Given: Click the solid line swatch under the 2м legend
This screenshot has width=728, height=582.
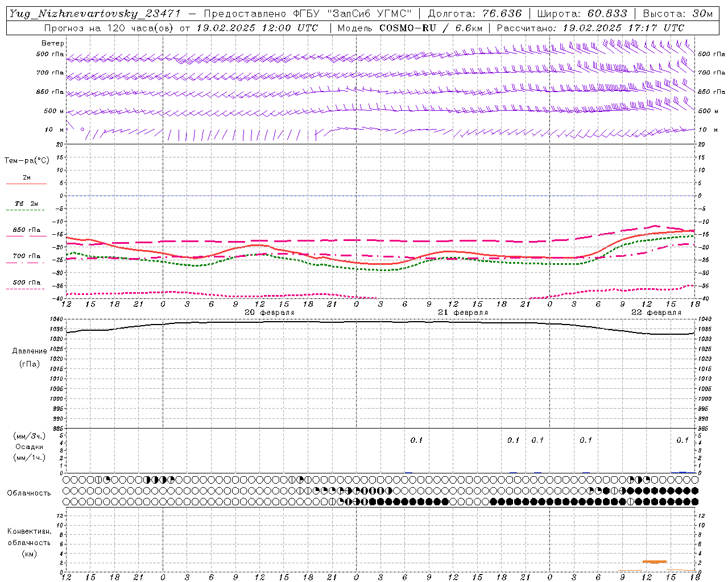Looking at the screenshot, I should 26,184.
